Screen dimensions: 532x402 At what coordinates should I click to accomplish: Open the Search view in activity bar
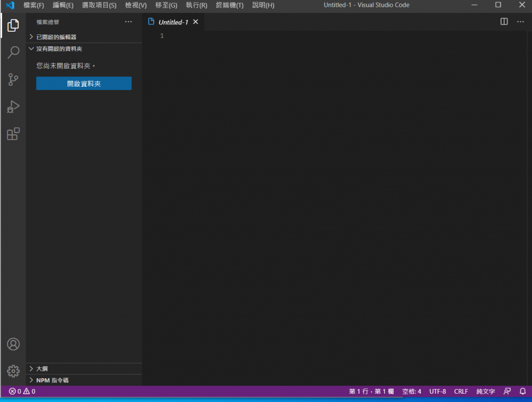[x=13, y=52]
